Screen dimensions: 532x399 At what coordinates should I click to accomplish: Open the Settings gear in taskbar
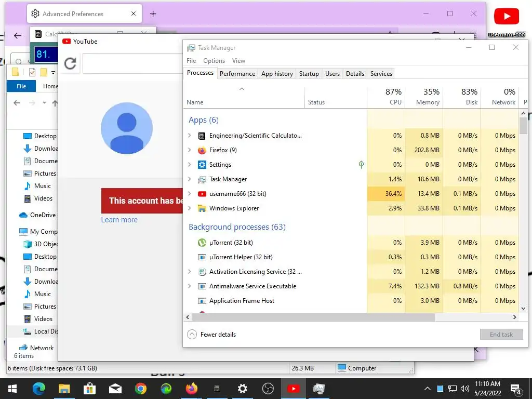tap(242, 389)
